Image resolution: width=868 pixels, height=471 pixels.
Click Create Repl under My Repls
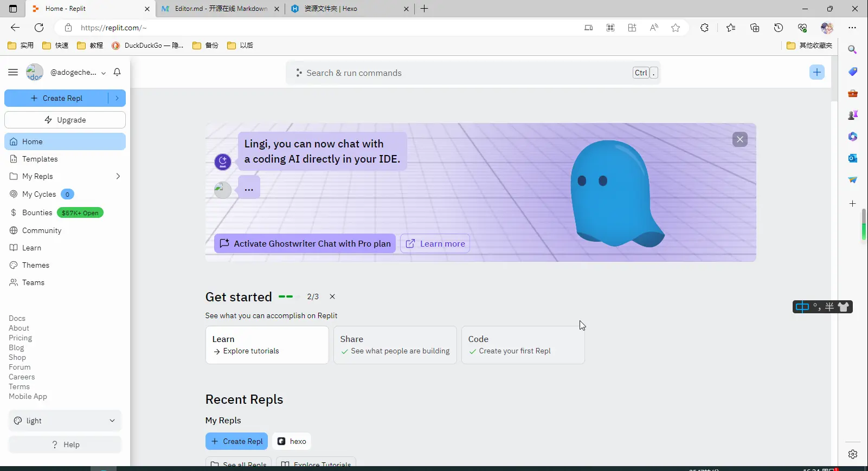(236, 441)
